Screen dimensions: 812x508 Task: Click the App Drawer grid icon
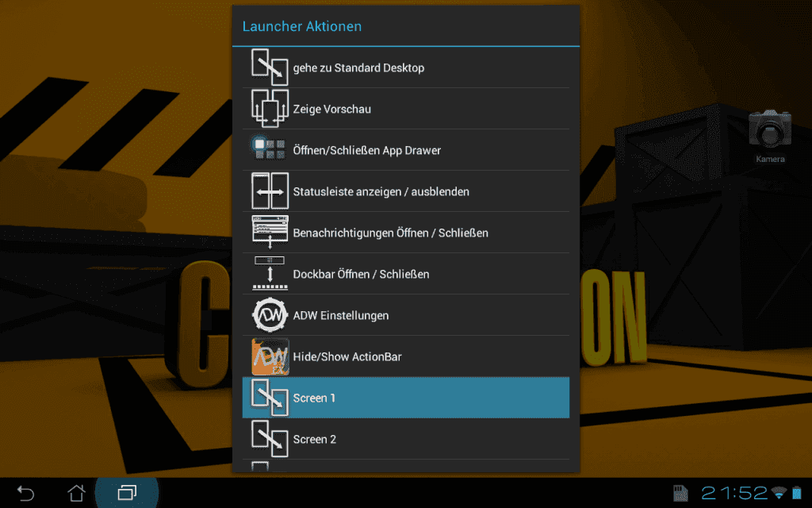point(270,148)
